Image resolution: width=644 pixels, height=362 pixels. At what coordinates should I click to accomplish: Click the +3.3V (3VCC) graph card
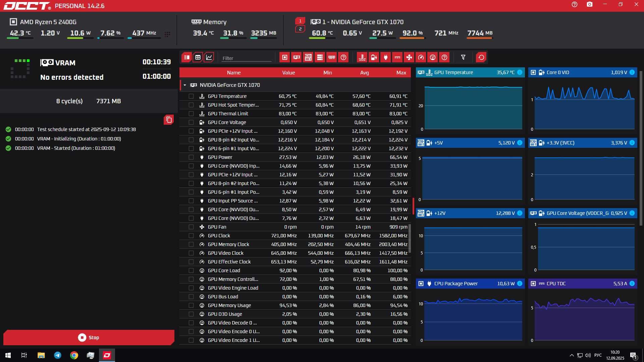pyautogui.click(x=583, y=171)
